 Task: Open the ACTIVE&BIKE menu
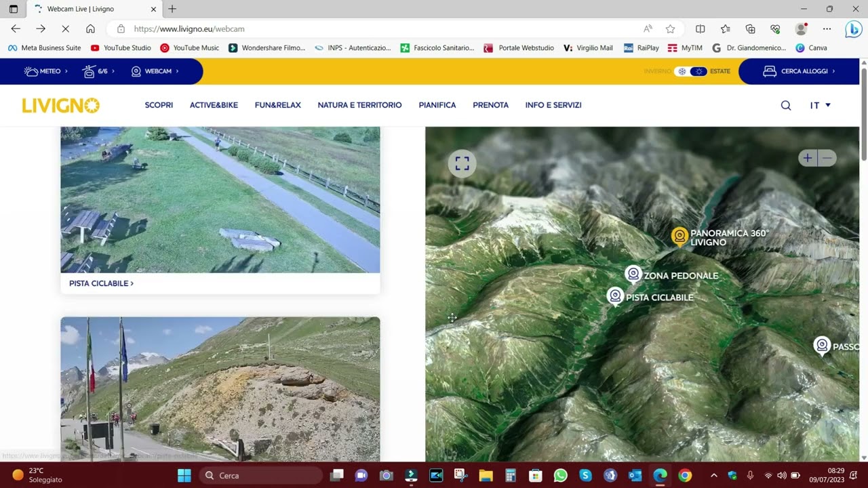pos(214,105)
